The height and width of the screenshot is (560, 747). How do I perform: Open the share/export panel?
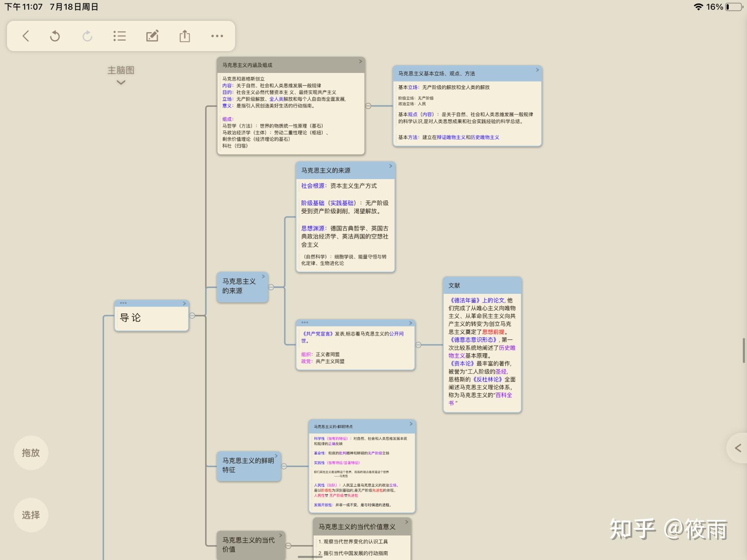click(185, 36)
